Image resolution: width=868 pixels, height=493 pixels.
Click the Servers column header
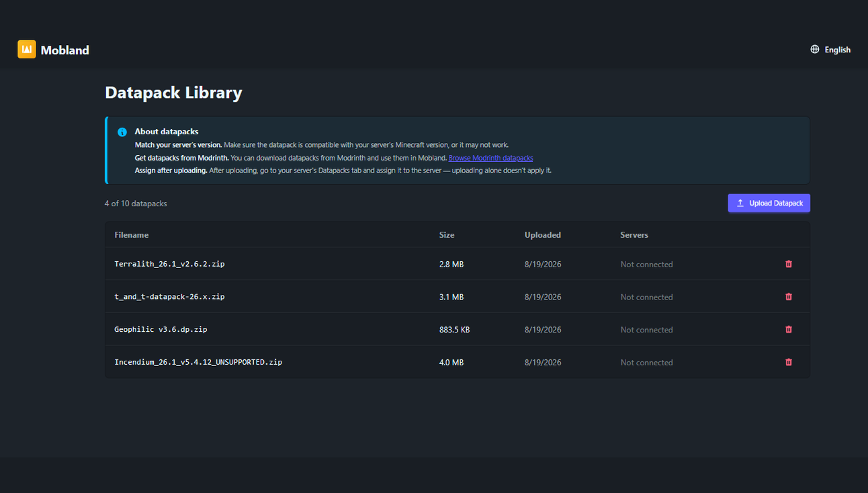pos(634,235)
